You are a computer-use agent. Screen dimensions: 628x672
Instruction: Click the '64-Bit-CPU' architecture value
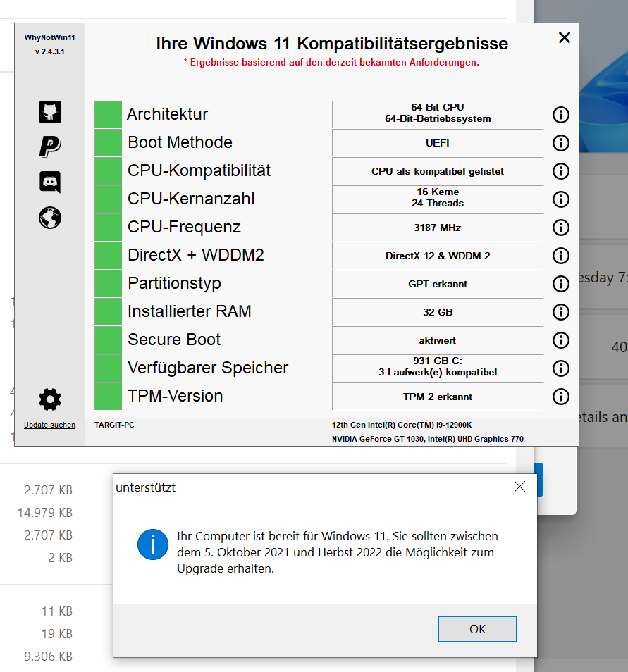438,107
